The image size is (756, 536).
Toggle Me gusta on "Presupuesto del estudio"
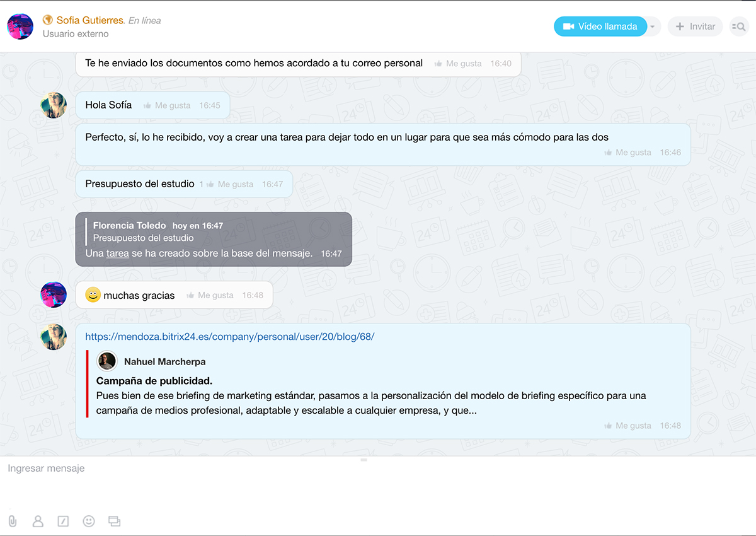click(x=230, y=184)
